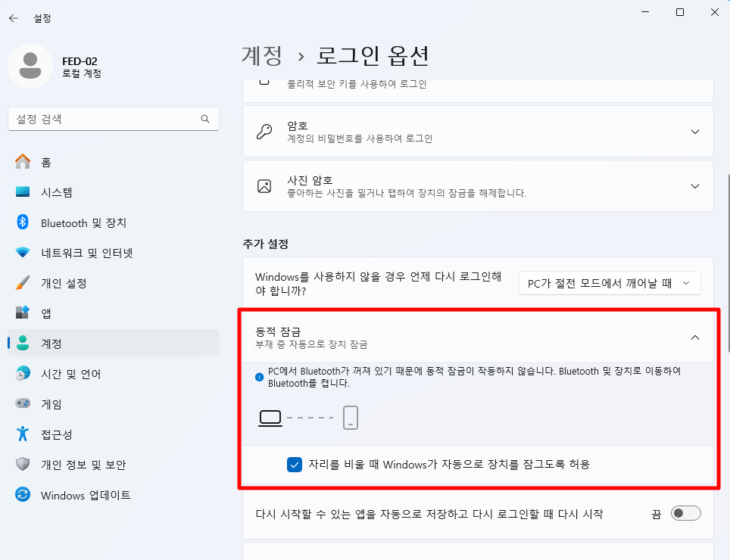Maximize the Settings window

[x=680, y=12]
